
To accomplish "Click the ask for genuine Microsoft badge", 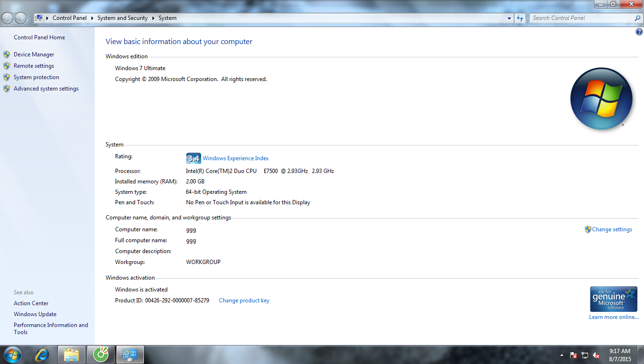I will [x=614, y=299].
